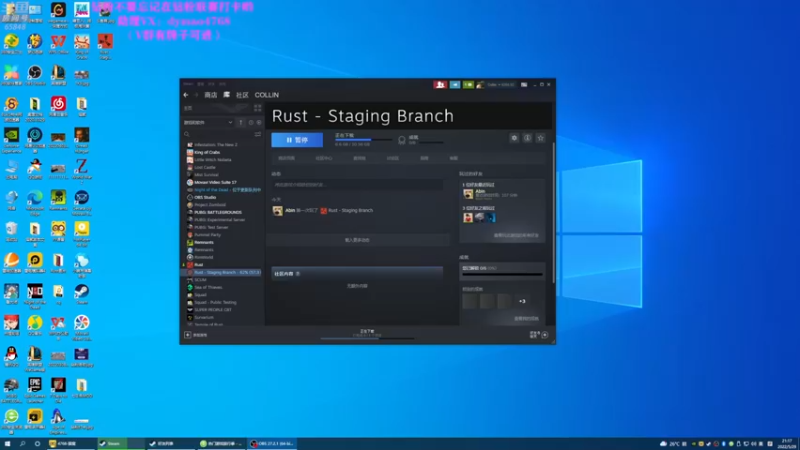The image size is (800, 450).
Task: Open the account avatar in Steam header
Action: point(480,84)
